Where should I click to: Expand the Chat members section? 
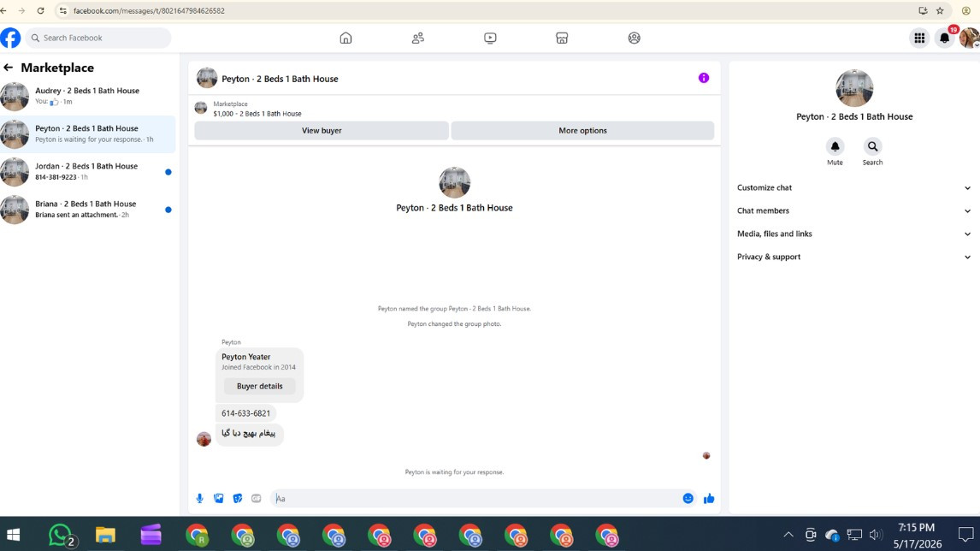853,210
